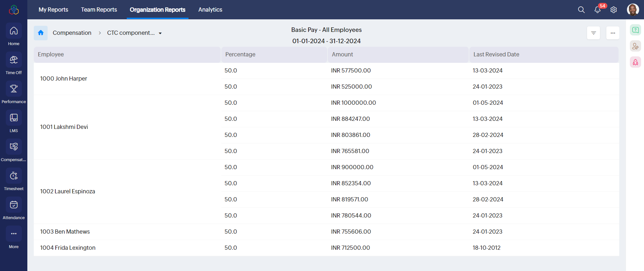Select employee 1004 Frida Lexington
The height and width of the screenshot is (271, 644).
tap(68, 248)
